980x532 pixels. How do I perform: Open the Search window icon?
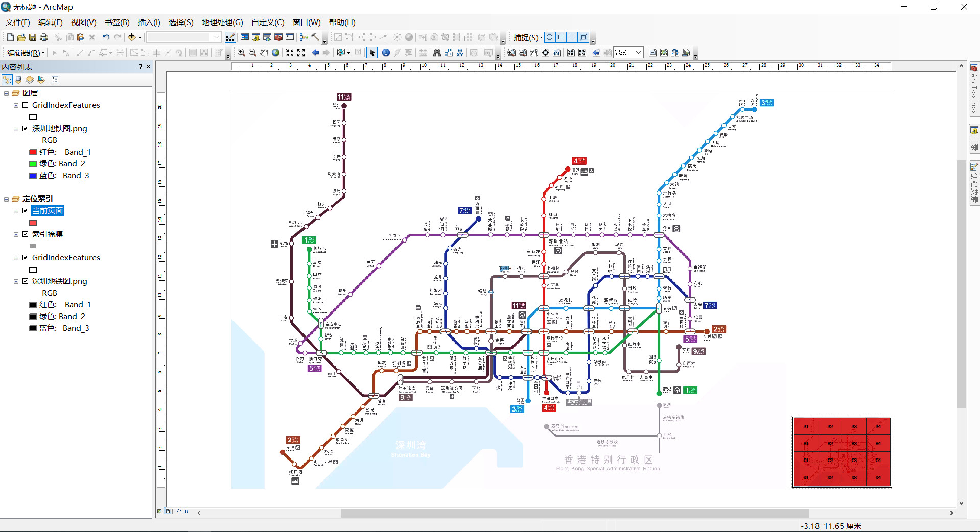[267, 37]
